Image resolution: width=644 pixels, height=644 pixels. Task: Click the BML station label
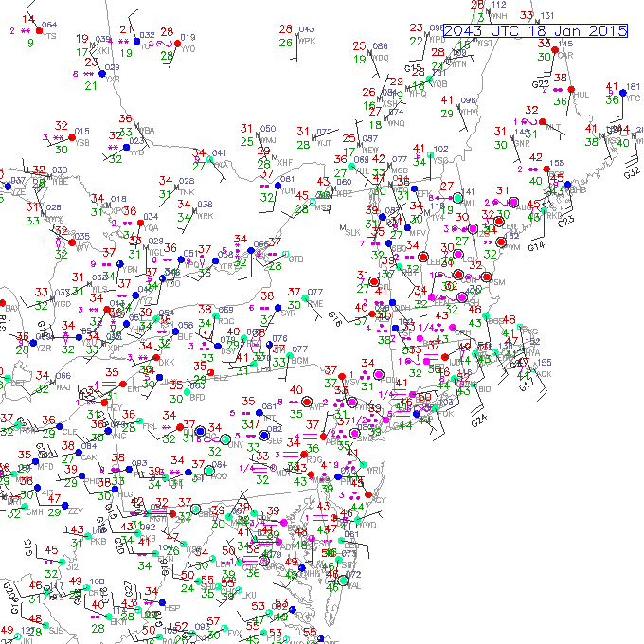point(469,204)
